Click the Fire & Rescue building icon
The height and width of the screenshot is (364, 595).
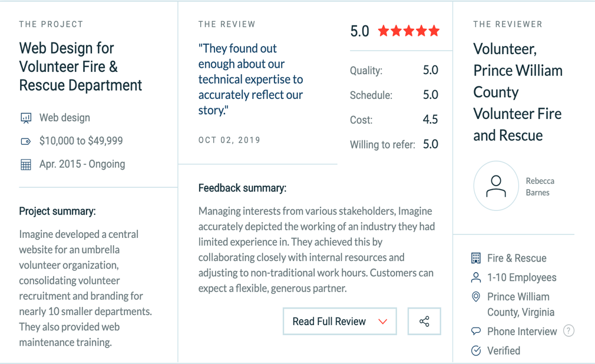pos(476,258)
